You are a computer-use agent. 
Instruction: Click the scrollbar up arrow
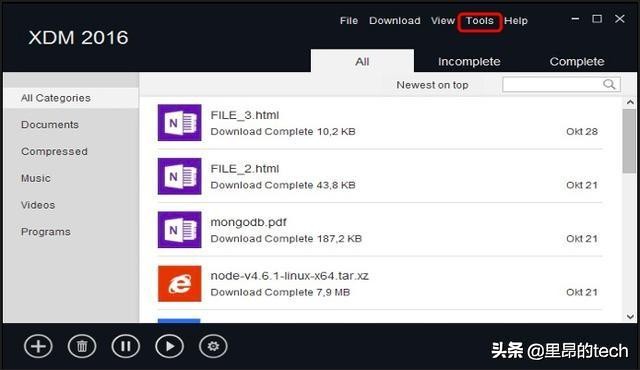click(630, 102)
